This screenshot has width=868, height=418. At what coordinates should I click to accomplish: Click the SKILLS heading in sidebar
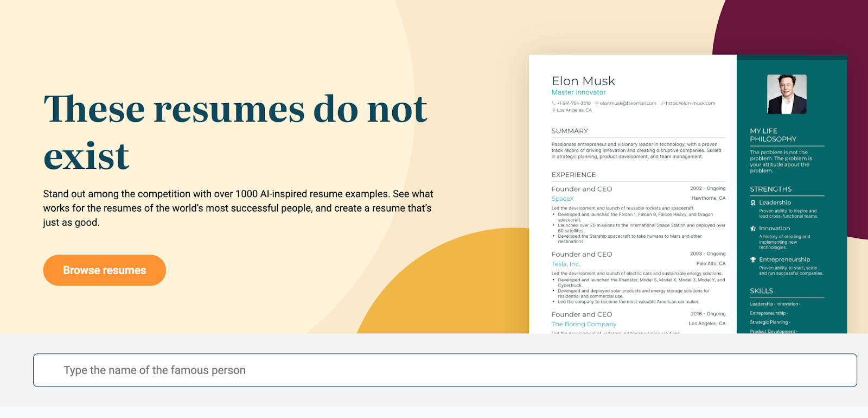click(x=762, y=291)
